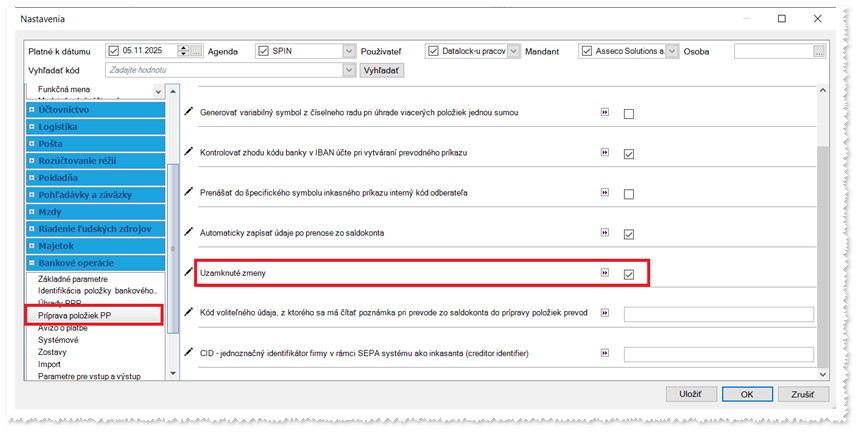Click purple arrow icon in CID identifier row
This screenshot has height=435, width=861.
[604, 353]
